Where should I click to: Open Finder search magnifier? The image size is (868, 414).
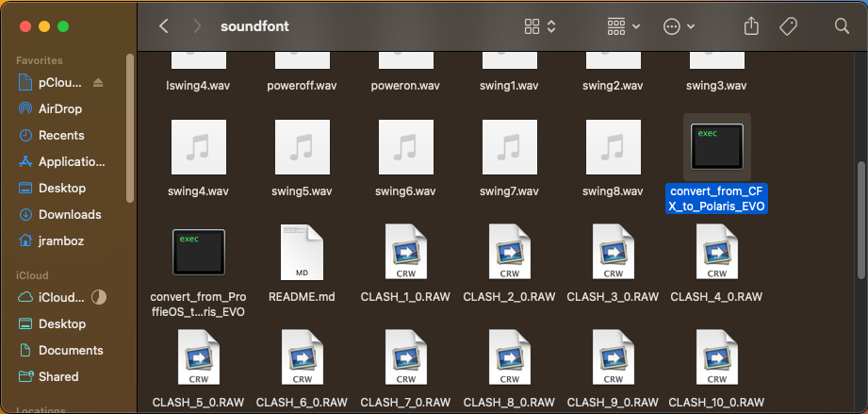(841, 26)
